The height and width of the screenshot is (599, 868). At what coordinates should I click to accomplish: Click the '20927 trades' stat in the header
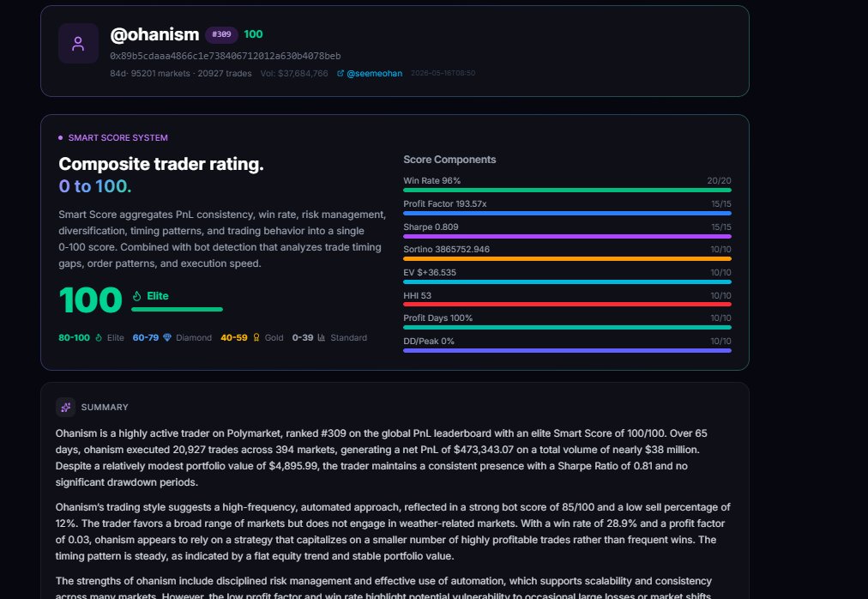(225, 73)
